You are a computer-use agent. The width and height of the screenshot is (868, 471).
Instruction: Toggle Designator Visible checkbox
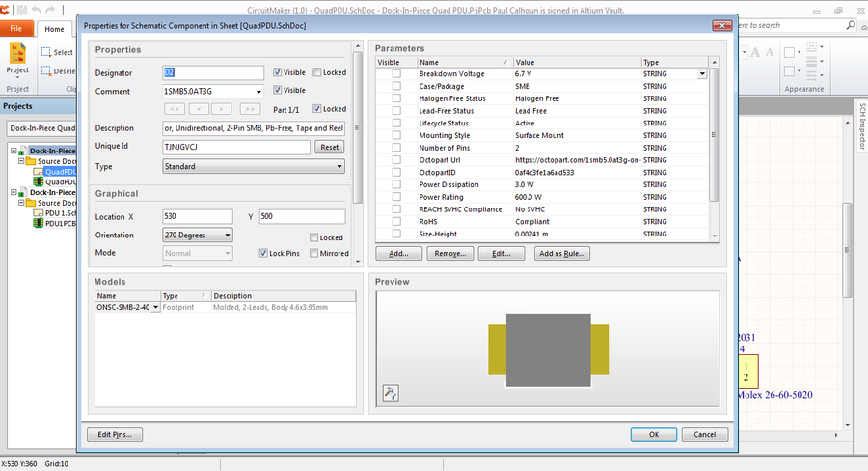pos(278,72)
